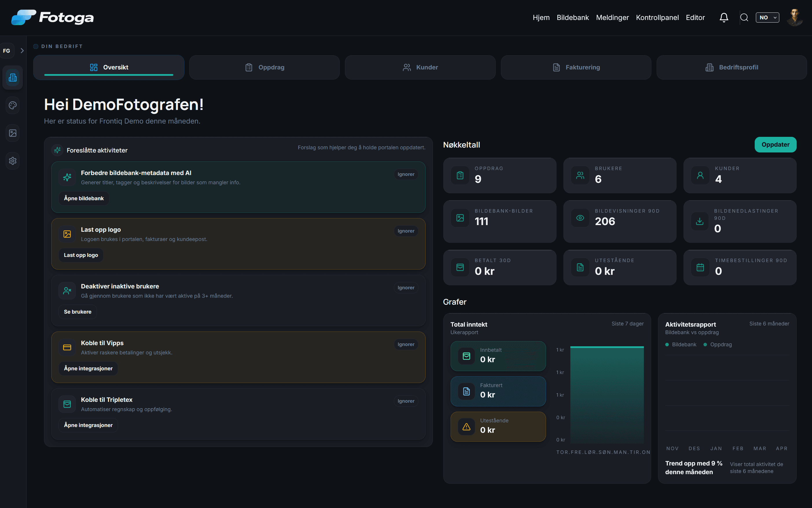Switch to the Fakturering tab

tap(576, 67)
